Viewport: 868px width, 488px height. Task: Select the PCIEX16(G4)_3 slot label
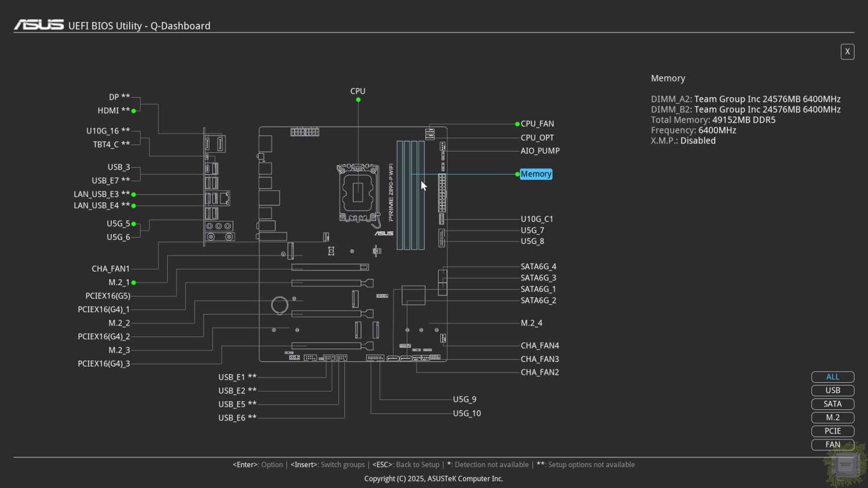pos(104,364)
